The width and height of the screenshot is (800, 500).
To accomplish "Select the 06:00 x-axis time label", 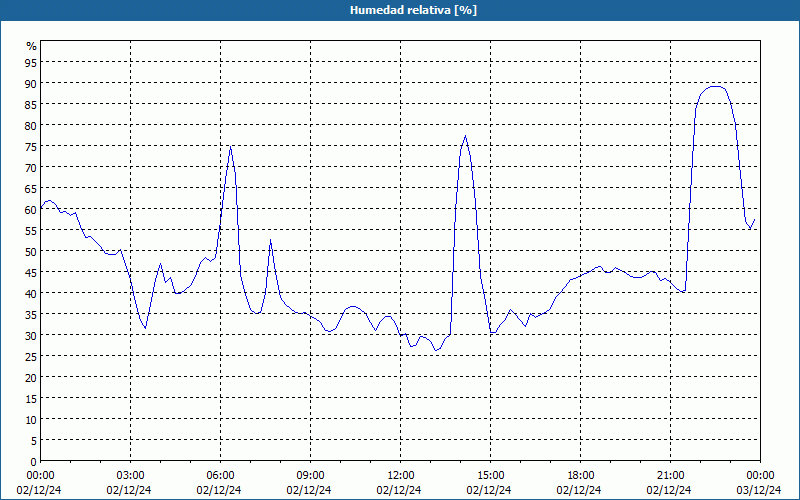I will tap(220, 476).
